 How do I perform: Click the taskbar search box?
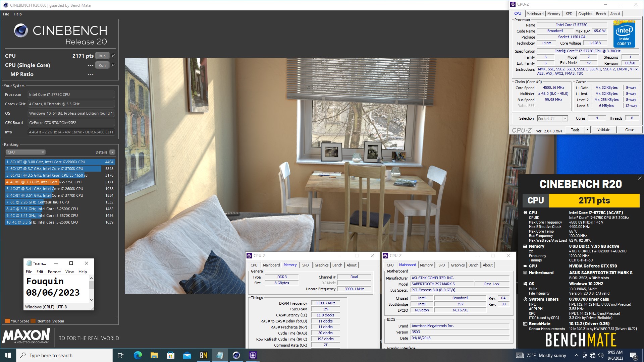pos(64,355)
